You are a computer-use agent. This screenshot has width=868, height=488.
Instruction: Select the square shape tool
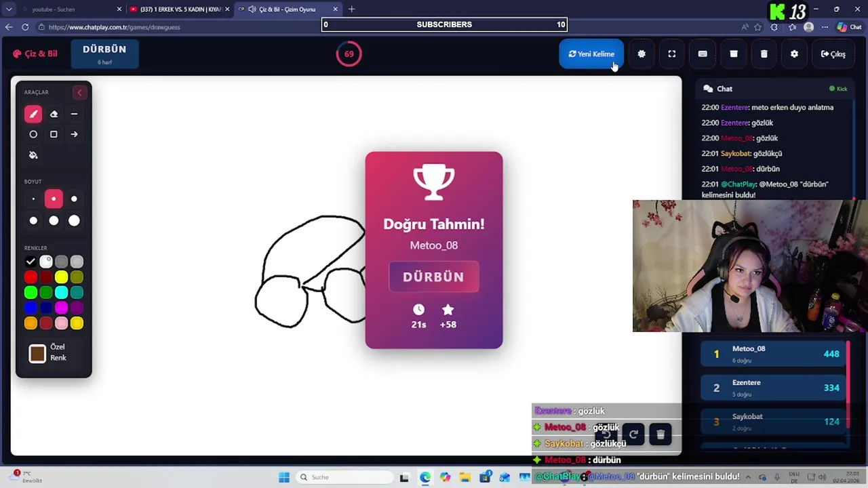coord(54,134)
